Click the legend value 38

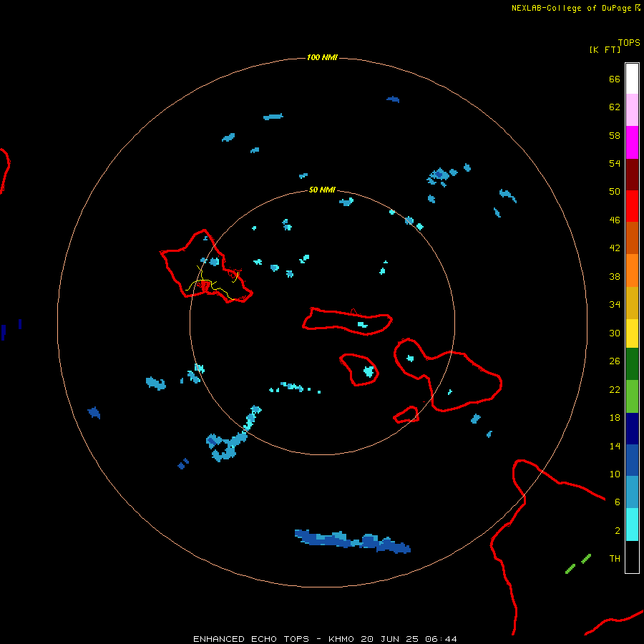click(615, 276)
